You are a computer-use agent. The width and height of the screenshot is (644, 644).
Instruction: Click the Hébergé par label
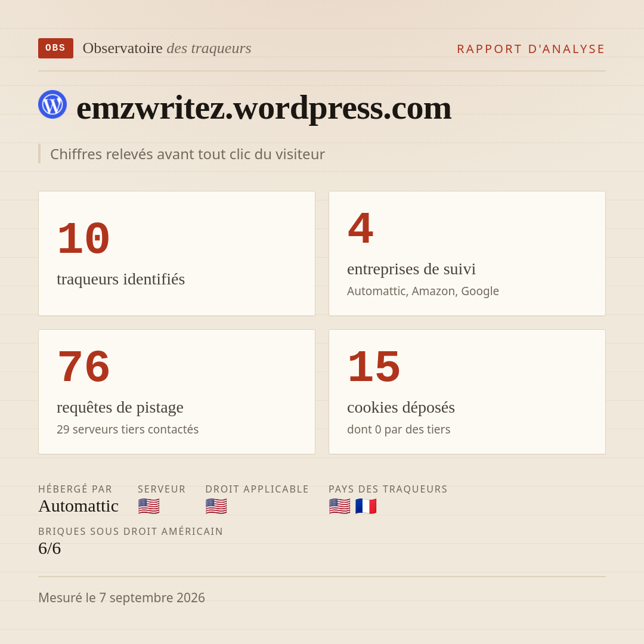coord(75,489)
